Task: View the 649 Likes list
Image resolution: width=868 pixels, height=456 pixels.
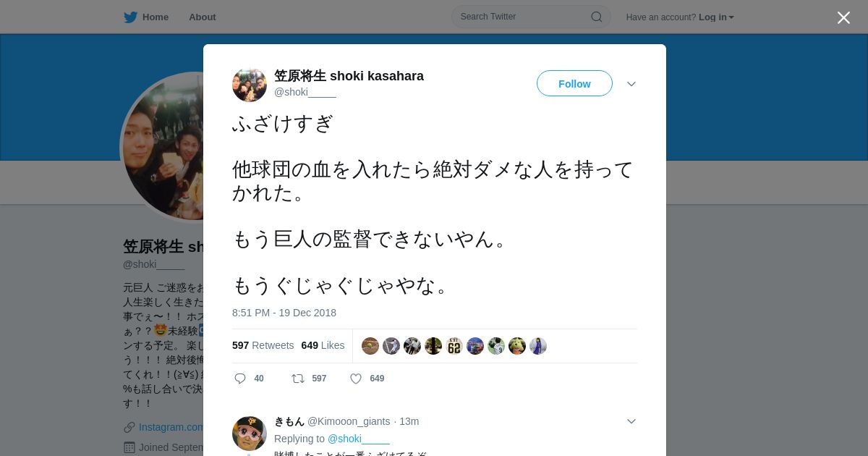Action: pos(323,345)
